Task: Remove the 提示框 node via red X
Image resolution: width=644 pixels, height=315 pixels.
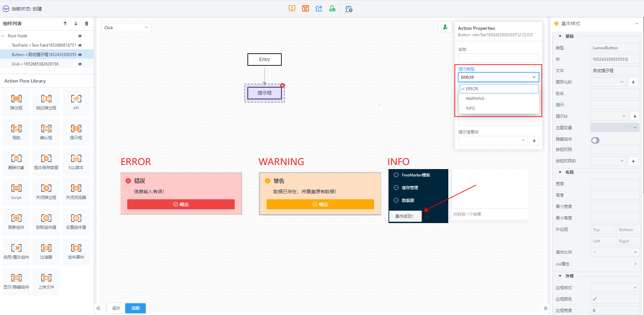Action: tap(282, 86)
